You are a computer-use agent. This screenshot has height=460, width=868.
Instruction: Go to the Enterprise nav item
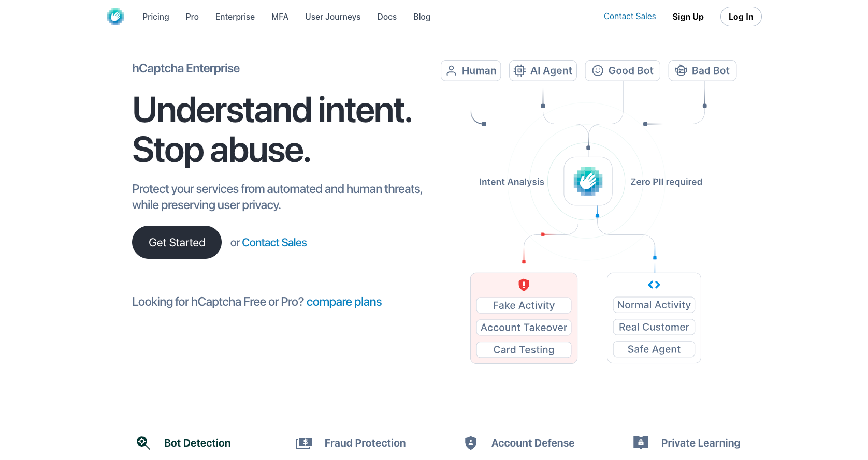(235, 17)
